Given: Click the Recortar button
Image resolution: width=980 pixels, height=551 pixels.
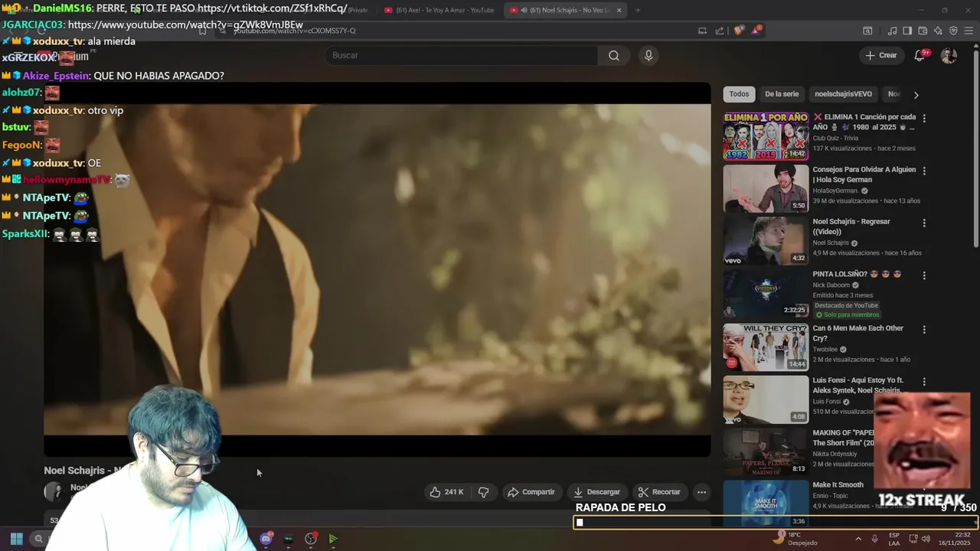Looking at the screenshot, I should pos(658,492).
